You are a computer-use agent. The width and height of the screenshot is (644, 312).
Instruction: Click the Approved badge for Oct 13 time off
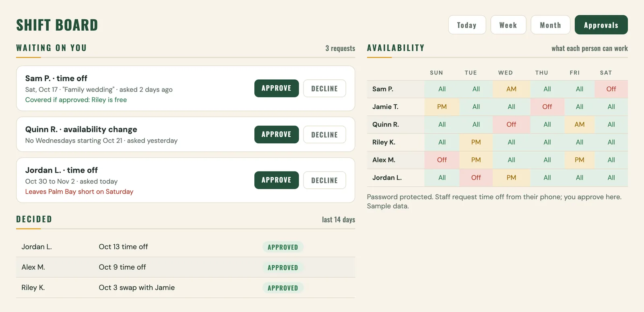[x=283, y=247]
